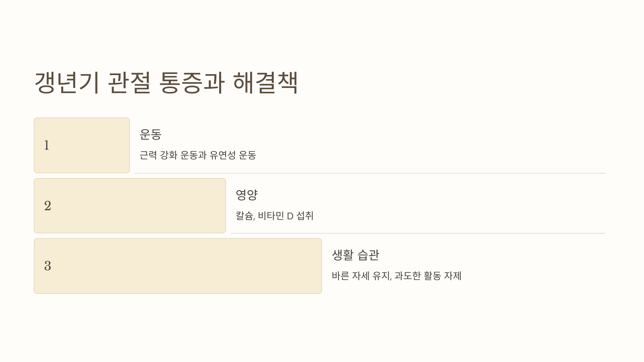This screenshot has height=362, width=644.
Task: Select the numbered box 3
Action: point(178,266)
